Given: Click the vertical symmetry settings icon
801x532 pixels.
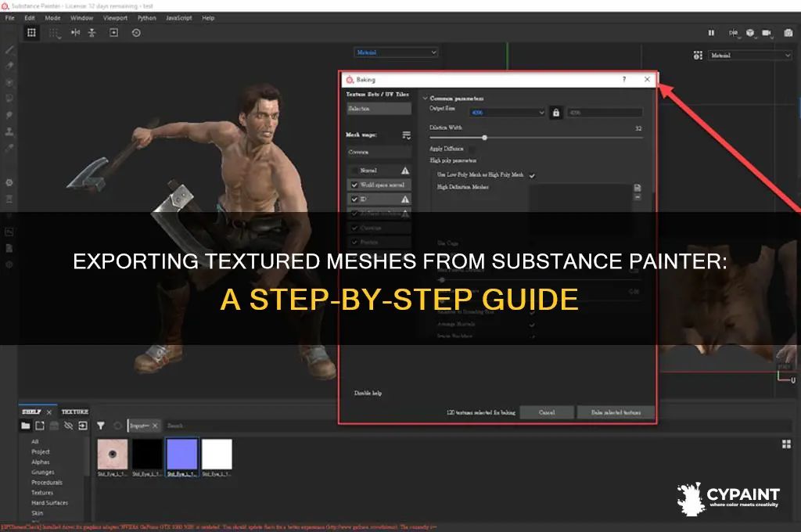Looking at the screenshot, I should pyautogui.click(x=92, y=33).
